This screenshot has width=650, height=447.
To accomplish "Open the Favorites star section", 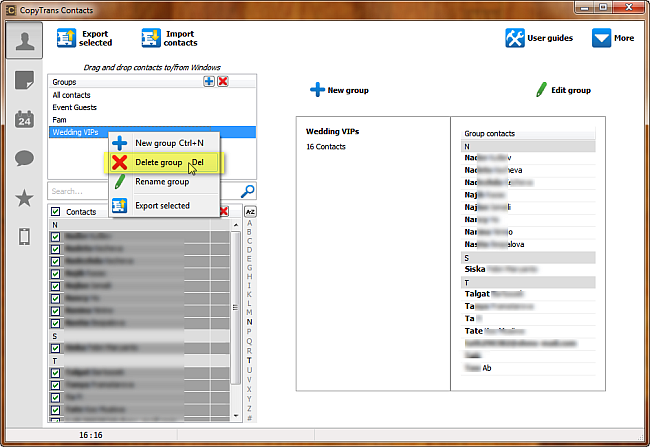I will [x=24, y=198].
